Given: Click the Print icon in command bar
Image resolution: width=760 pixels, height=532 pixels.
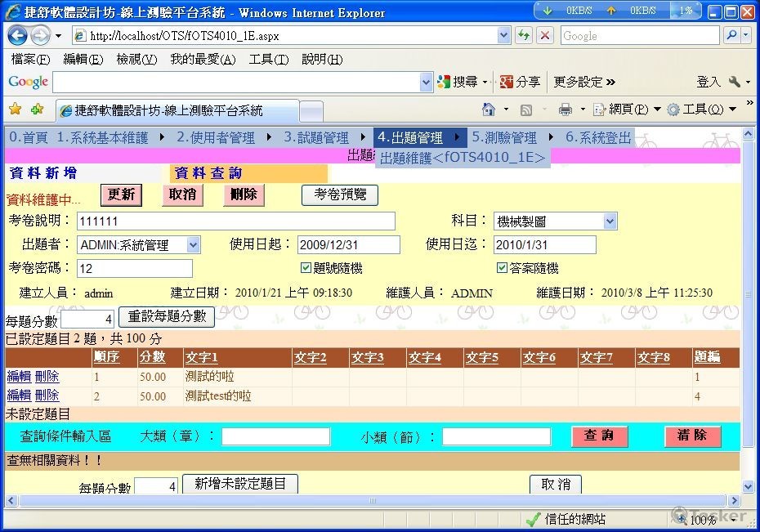Looking at the screenshot, I should pyautogui.click(x=565, y=110).
